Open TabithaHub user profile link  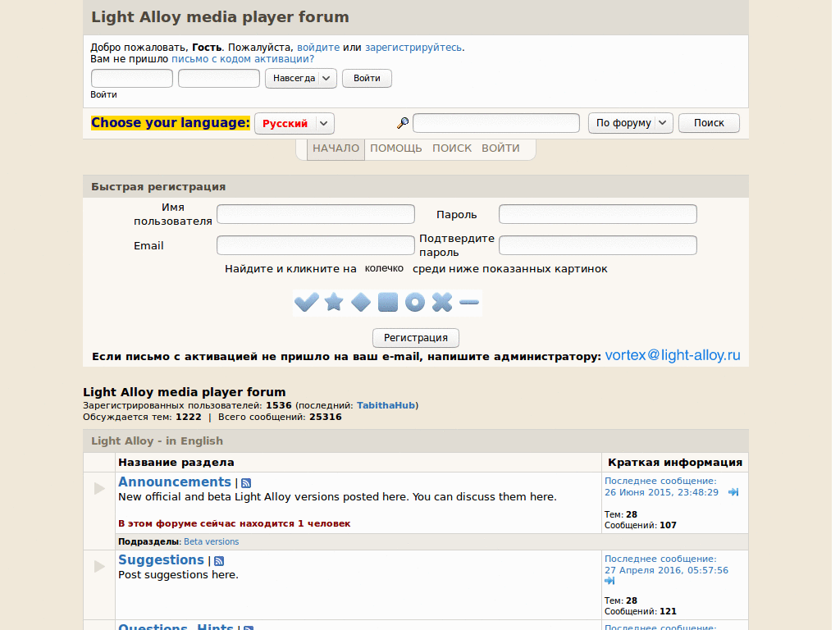[x=386, y=405]
